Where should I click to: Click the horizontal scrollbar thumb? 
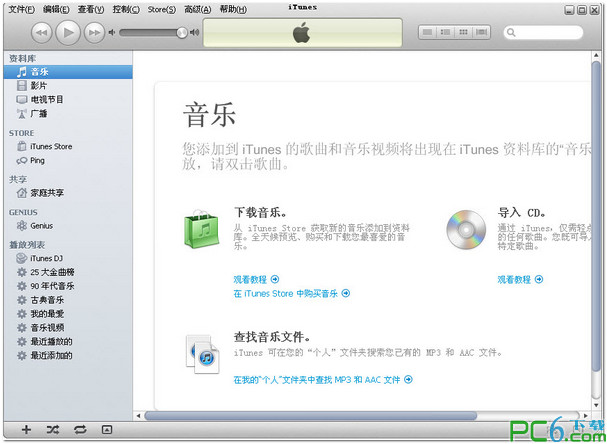click(310, 416)
